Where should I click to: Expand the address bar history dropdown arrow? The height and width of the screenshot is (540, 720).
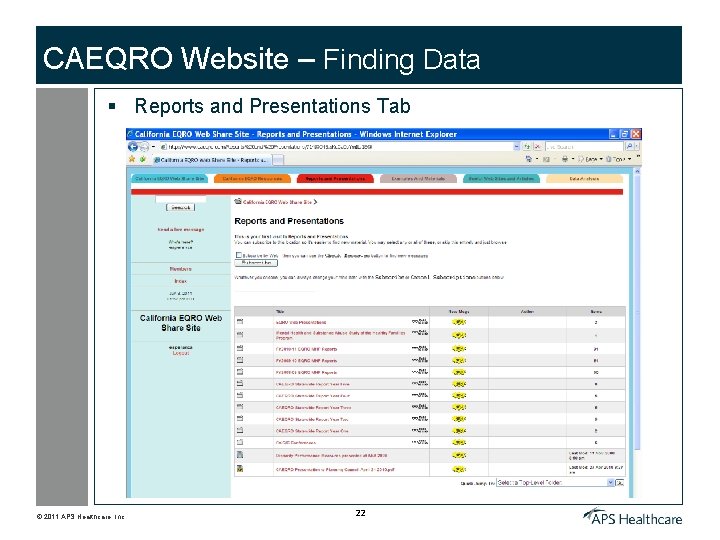[517, 146]
